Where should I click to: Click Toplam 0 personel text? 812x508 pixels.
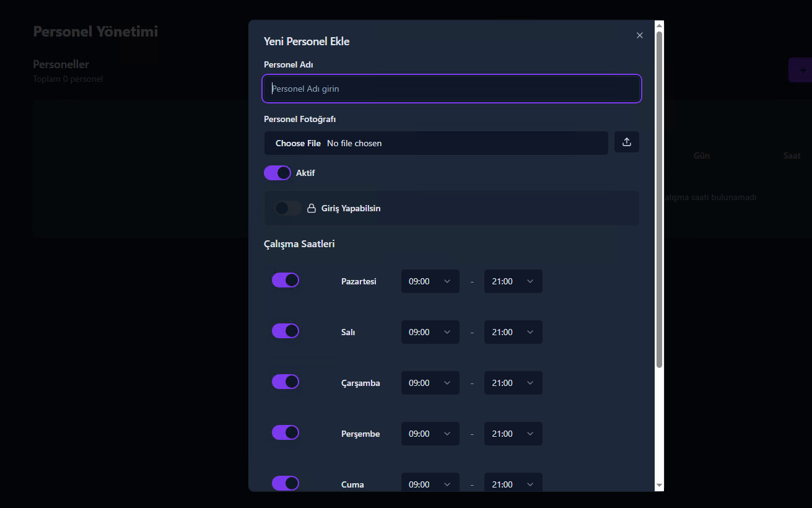[68, 79]
